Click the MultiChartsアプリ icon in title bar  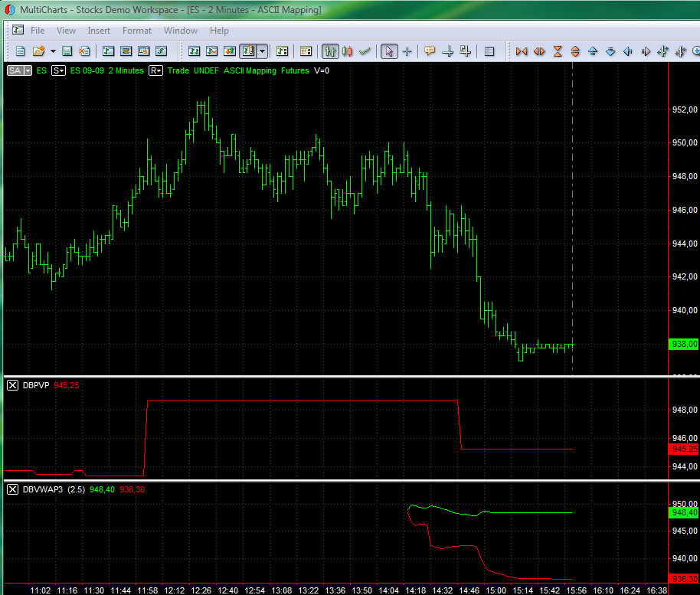10,9
